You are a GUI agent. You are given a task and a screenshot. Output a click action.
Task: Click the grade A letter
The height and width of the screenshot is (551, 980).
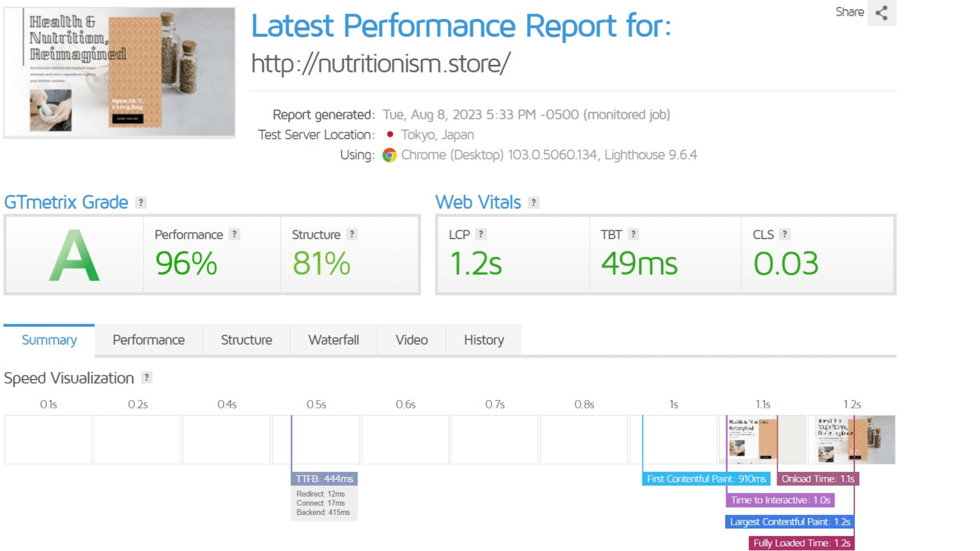coord(74,255)
